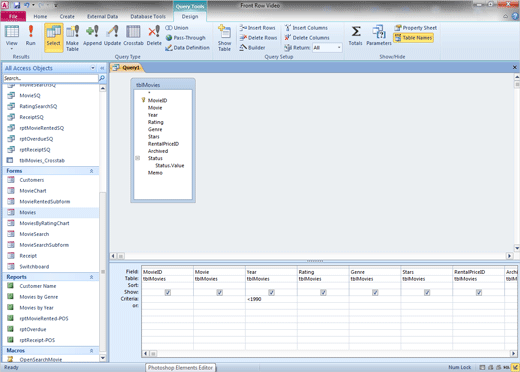The image size is (520, 372).
Task: Uncheck Show box for RentalPriceID column
Action: (x=479, y=292)
